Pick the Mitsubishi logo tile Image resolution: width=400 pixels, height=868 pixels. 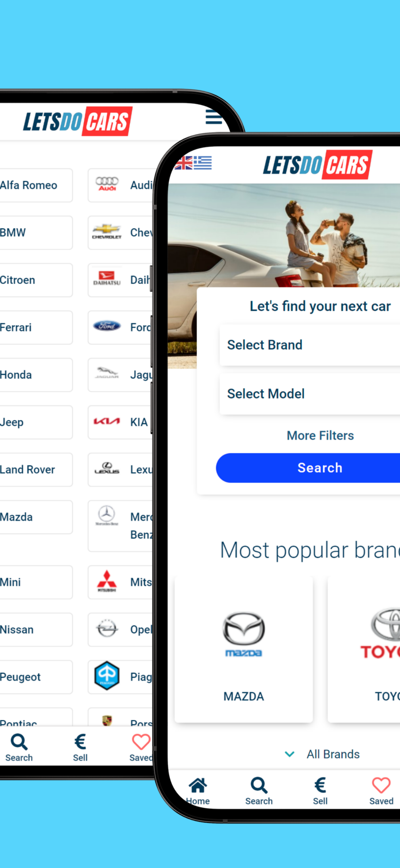pyautogui.click(x=120, y=582)
